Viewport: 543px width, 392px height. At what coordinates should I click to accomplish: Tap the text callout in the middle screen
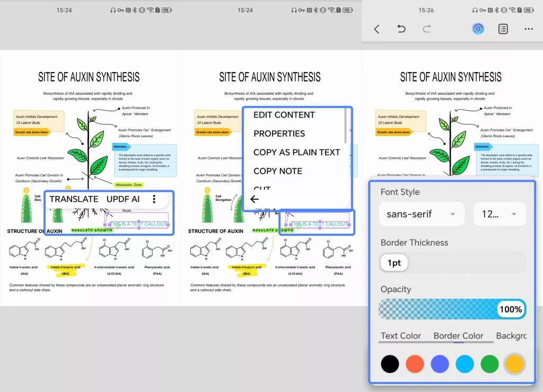tap(320, 224)
